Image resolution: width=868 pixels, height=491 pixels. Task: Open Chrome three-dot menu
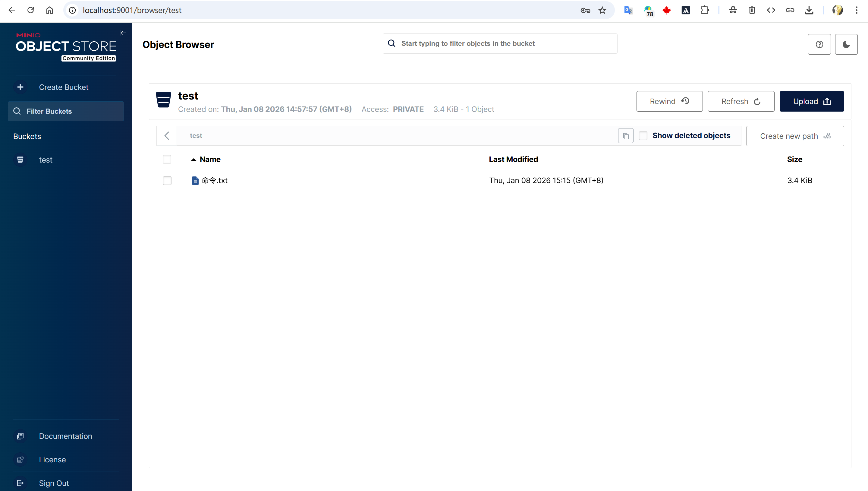point(857,10)
